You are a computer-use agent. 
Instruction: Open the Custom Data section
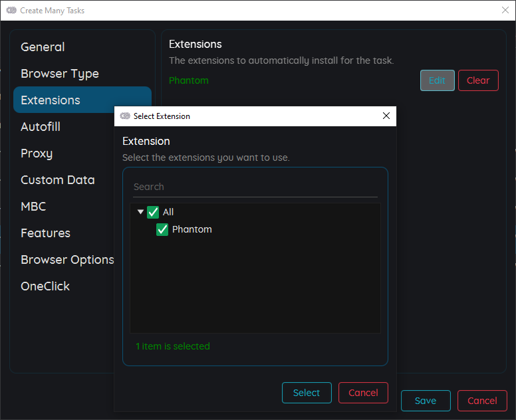(x=64, y=180)
